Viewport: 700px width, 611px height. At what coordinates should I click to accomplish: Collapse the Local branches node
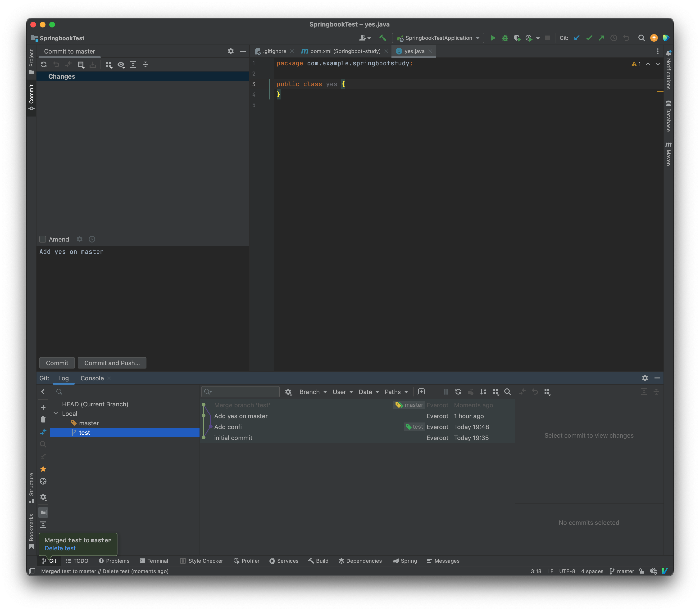[x=56, y=413]
